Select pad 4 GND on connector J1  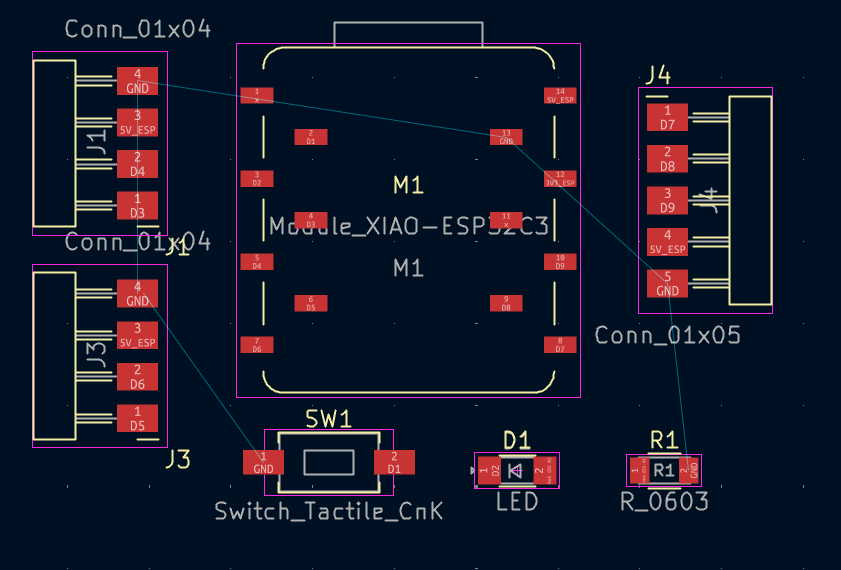pos(137,81)
